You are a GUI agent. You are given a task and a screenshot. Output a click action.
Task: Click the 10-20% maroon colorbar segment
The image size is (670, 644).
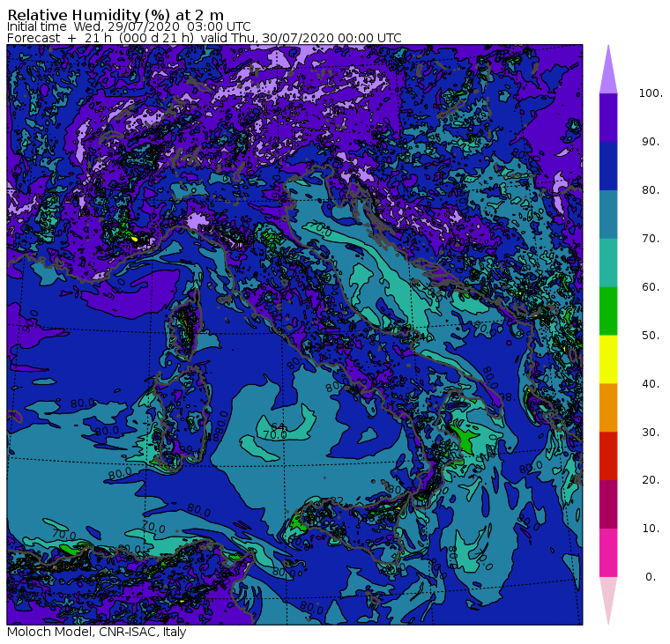[608, 505]
